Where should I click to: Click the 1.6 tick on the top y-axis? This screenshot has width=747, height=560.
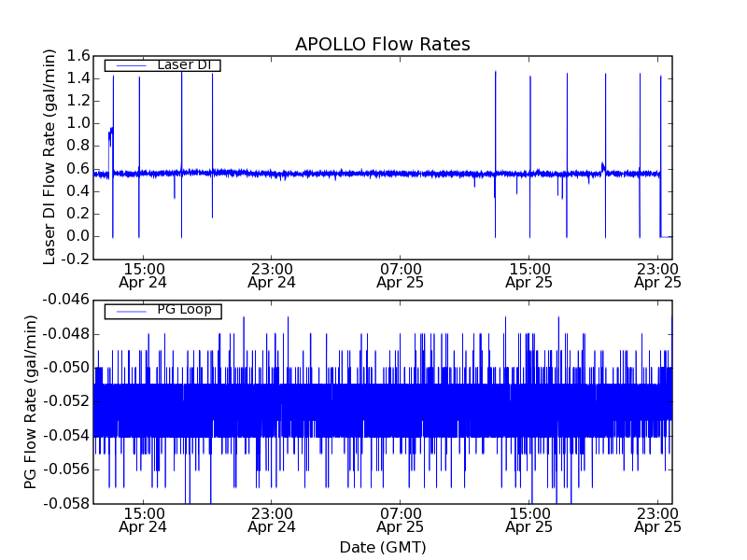pos(78,56)
